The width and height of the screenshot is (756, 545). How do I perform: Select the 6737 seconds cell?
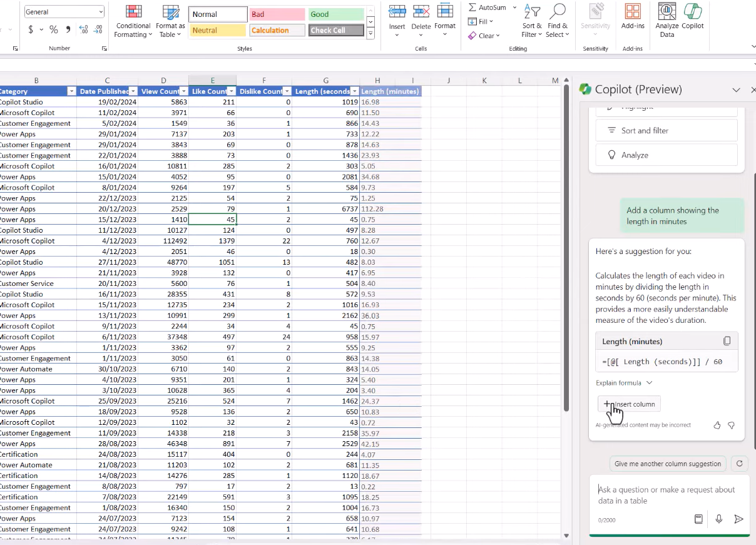[326, 209]
